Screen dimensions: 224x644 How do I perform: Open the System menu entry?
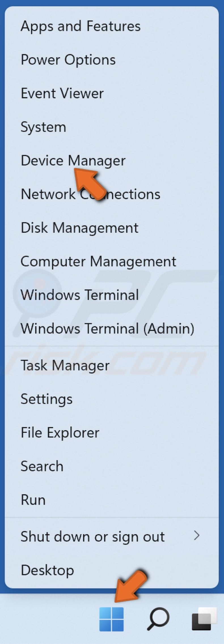43,127
